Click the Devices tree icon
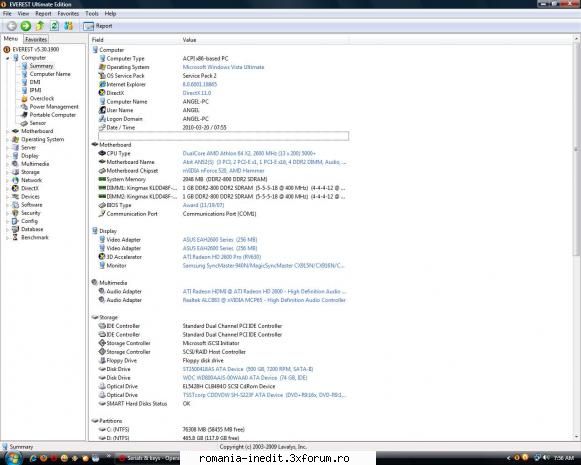Viewport: 581px width, 465px height. coord(15,196)
